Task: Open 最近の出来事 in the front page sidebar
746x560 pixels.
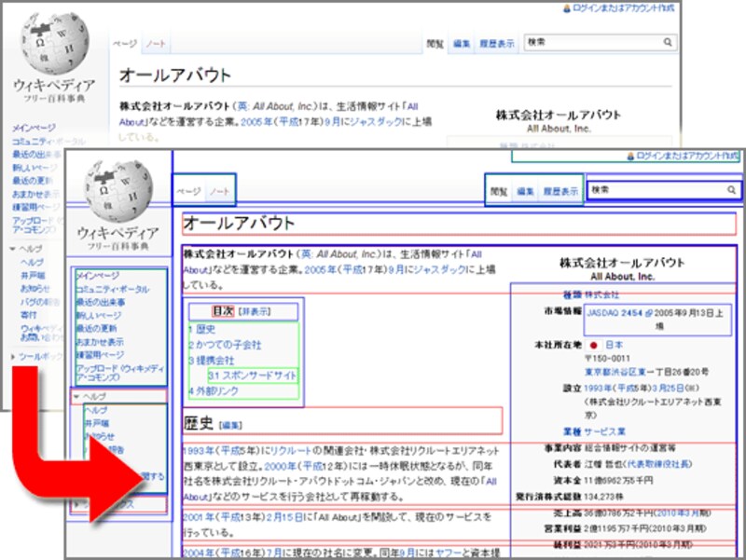Action: click(x=101, y=302)
